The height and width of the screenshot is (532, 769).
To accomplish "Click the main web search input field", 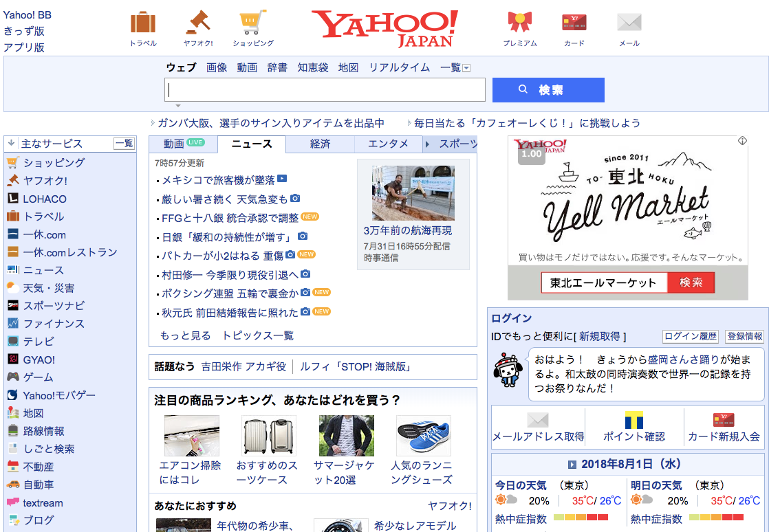I will point(325,90).
